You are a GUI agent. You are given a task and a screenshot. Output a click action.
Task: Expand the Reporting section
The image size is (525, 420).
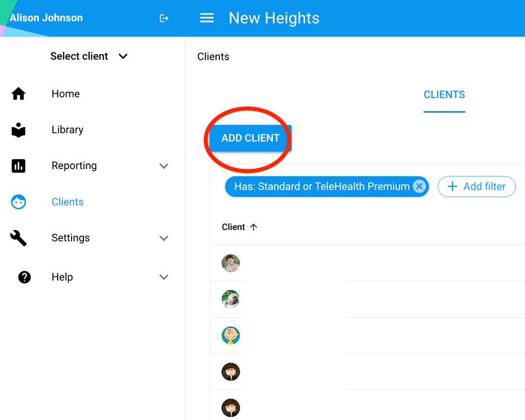164,166
